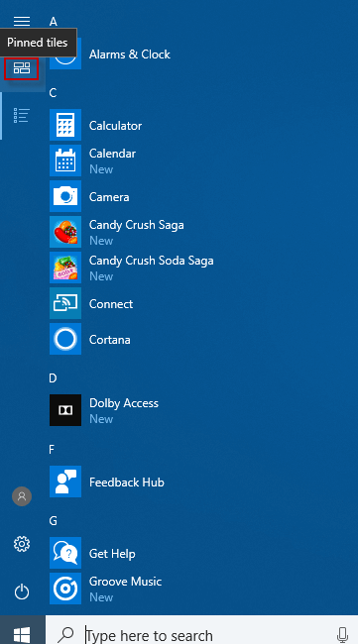The image size is (358, 644).
Task: Launch the Groove Music icon
Action: click(65, 589)
